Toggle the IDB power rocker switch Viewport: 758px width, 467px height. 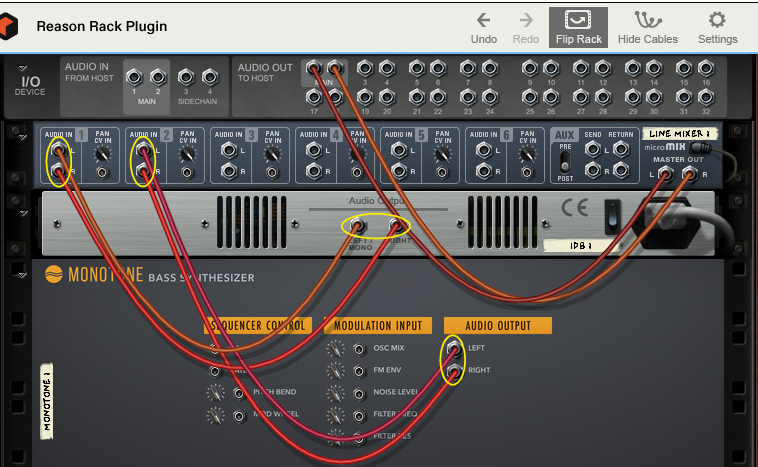(612, 216)
